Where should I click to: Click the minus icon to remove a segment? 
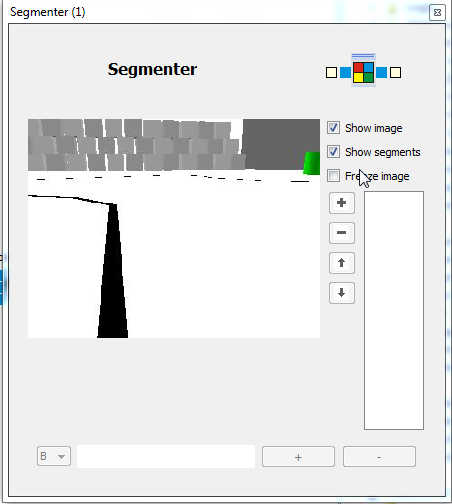[342, 233]
